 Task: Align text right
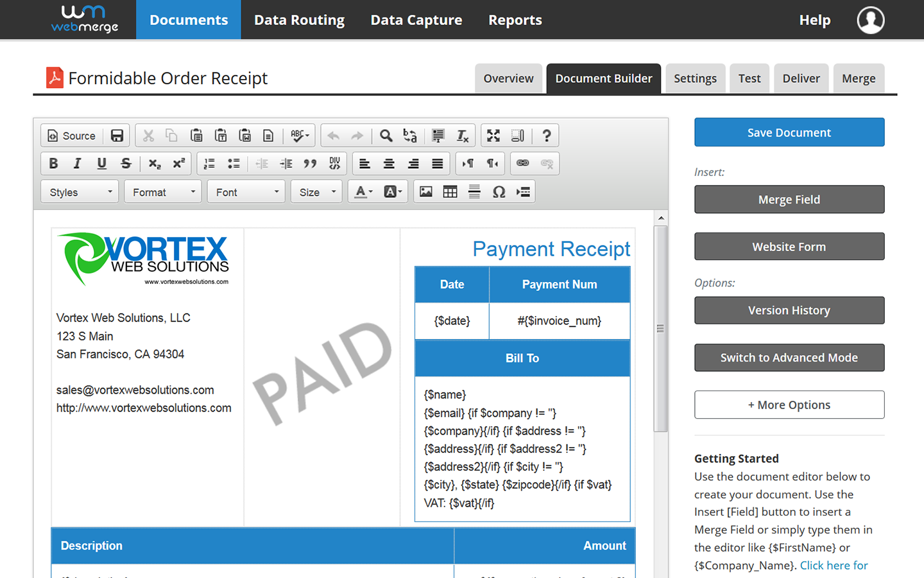pos(413,164)
